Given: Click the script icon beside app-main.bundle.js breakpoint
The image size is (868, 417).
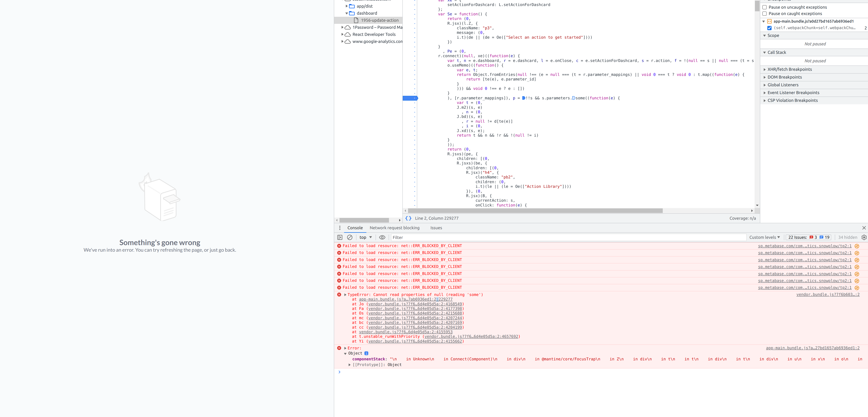Looking at the screenshot, I should point(770,21).
